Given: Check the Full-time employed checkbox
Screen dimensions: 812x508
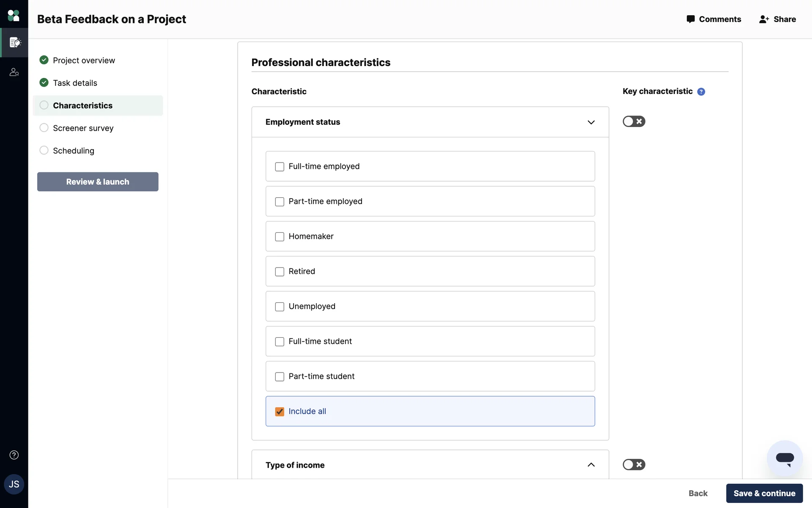Looking at the screenshot, I should click(x=280, y=167).
